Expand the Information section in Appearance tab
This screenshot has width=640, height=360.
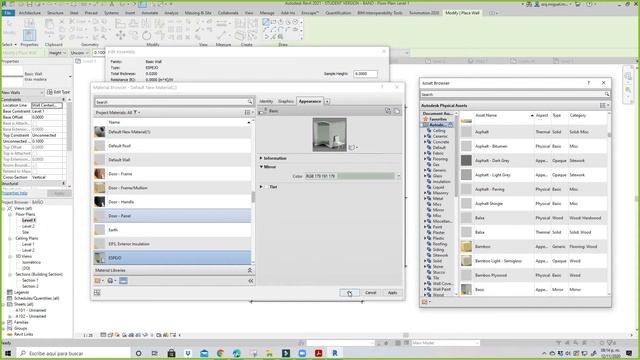coord(261,158)
